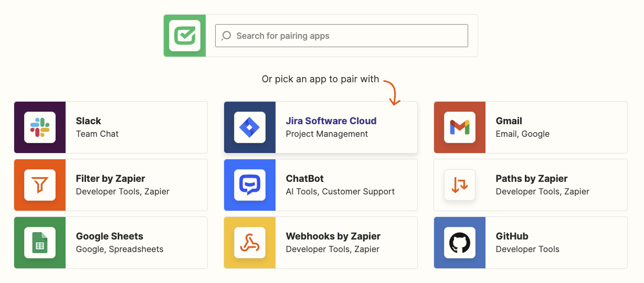Select the Filter by Zapier funnel icon
644x283 pixels.
tap(40, 185)
